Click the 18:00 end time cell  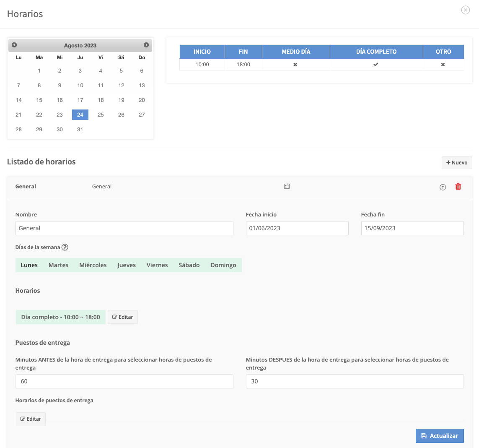[x=243, y=65]
